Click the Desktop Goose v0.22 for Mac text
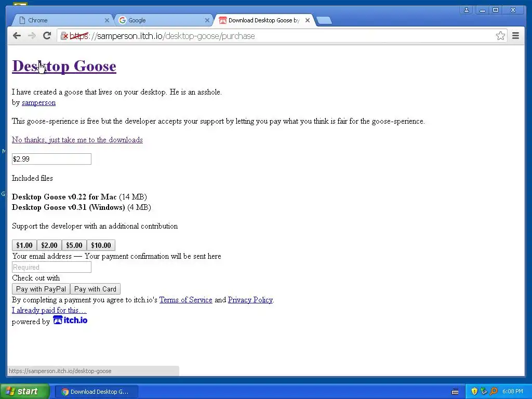 coord(64,197)
